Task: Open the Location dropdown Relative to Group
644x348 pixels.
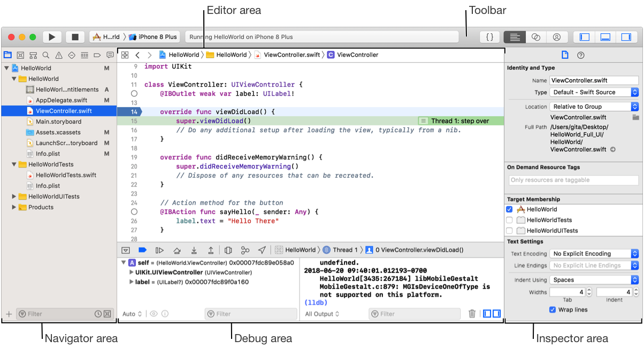Action: click(594, 107)
